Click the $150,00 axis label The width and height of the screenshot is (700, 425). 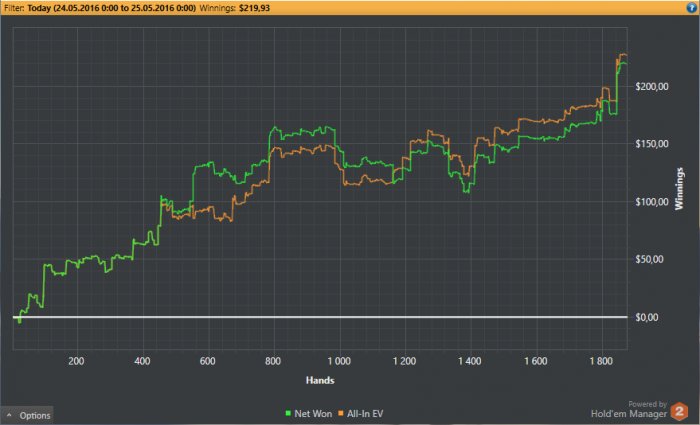tap(652, 144)
